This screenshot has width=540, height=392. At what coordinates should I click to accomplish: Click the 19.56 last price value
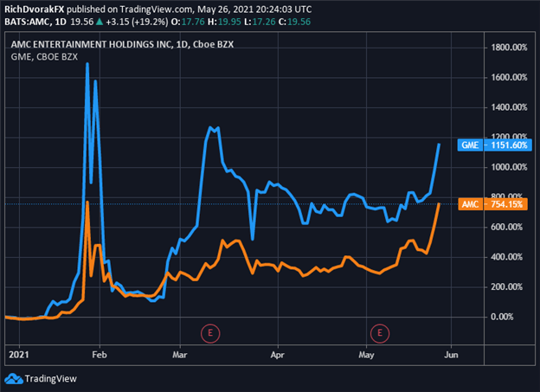[82, 22]
